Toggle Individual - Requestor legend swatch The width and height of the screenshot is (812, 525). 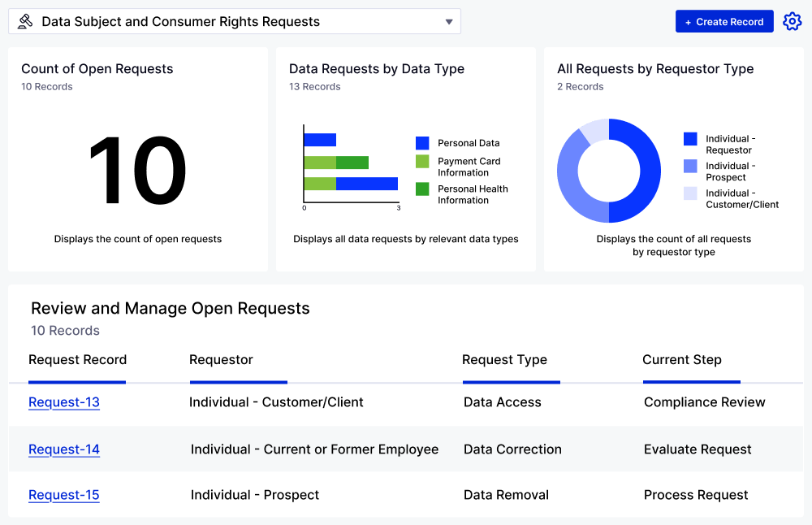[690, 139]
